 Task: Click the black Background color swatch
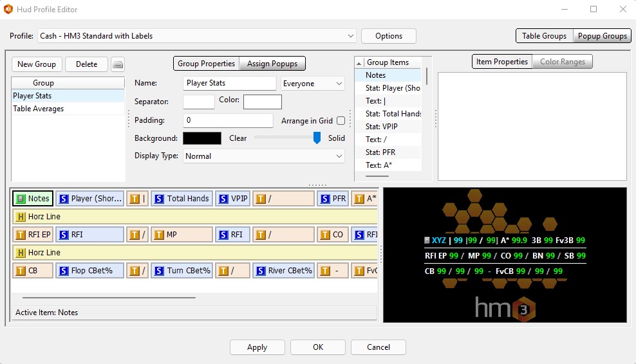coord(202,138)
